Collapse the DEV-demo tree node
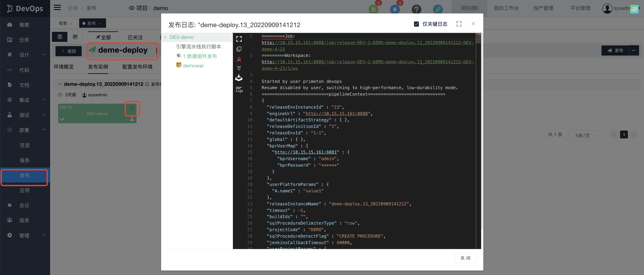The image size is (644, 275). click(x=165, y=38)
